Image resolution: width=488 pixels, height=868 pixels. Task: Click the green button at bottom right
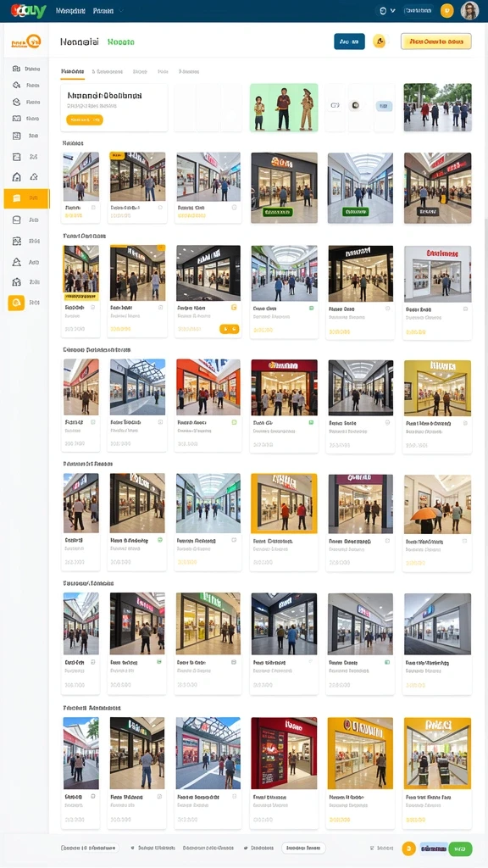(x=460, y=848)
